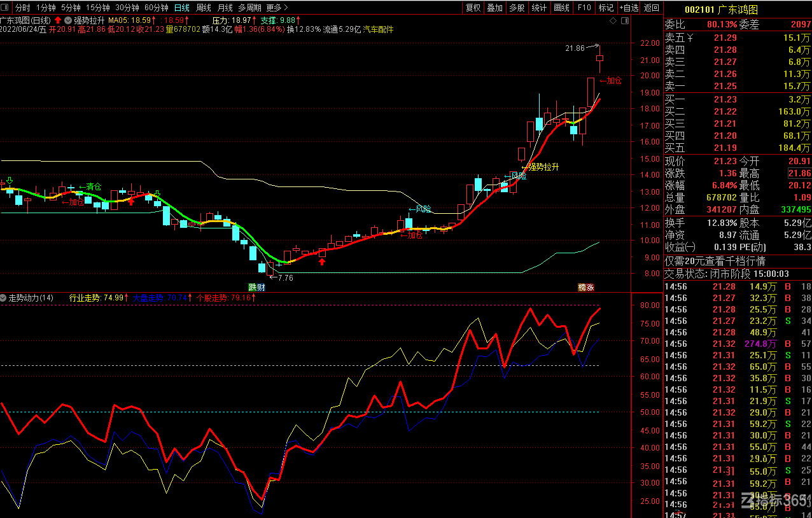Click the square icon at chart top-right
This screenshot has height=518, width=812.
point(624,21)
